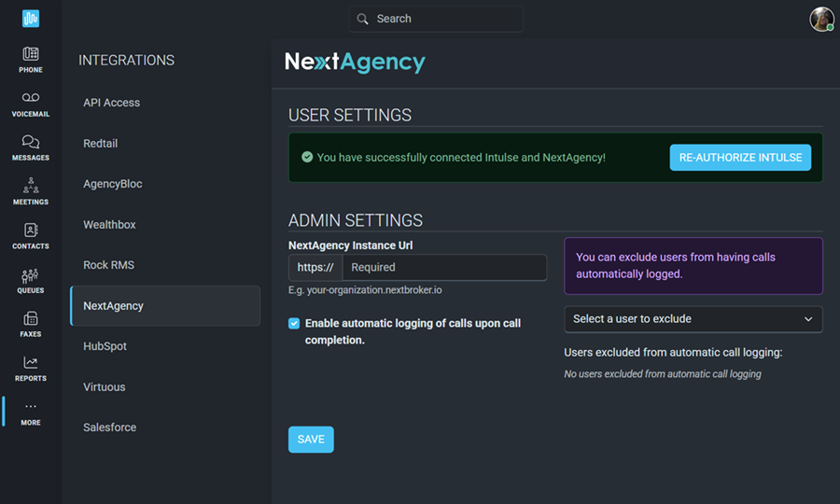Click the https:// prefix label
This screenshot has width=840, height=504.
point(315,267)
